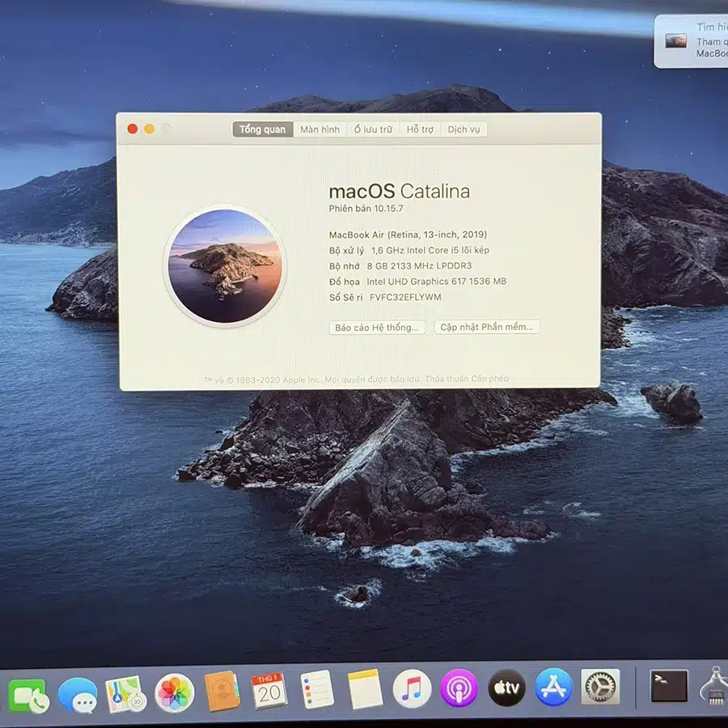This screenshot has width=728, height=728.
Task: Open the App Store from the dock
Action: (553, 688)
